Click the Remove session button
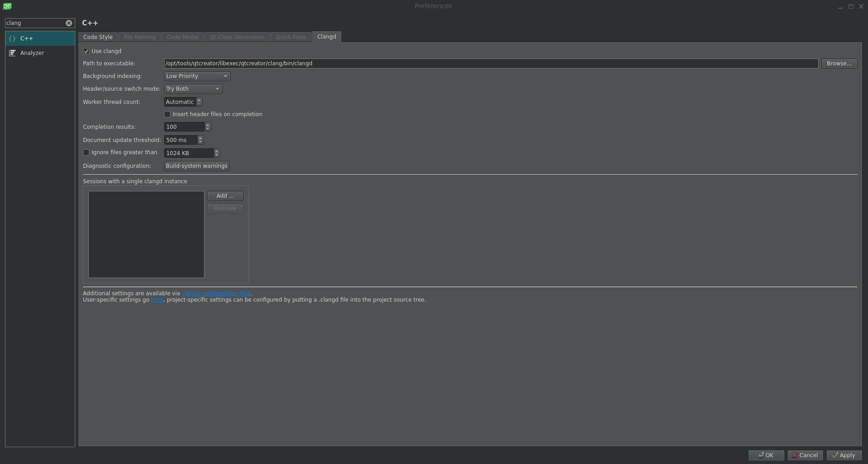 225,209
